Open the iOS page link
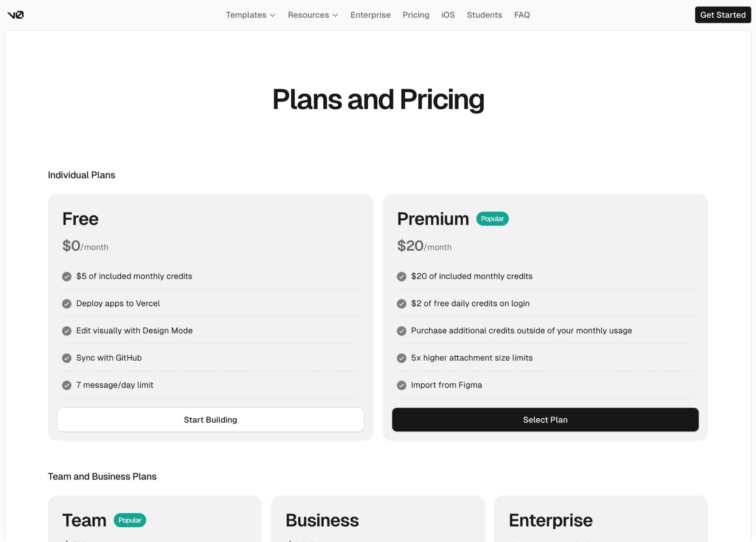The height and width of the screenshot is (542, 756). pyautogui.click(x=448, y=15)
